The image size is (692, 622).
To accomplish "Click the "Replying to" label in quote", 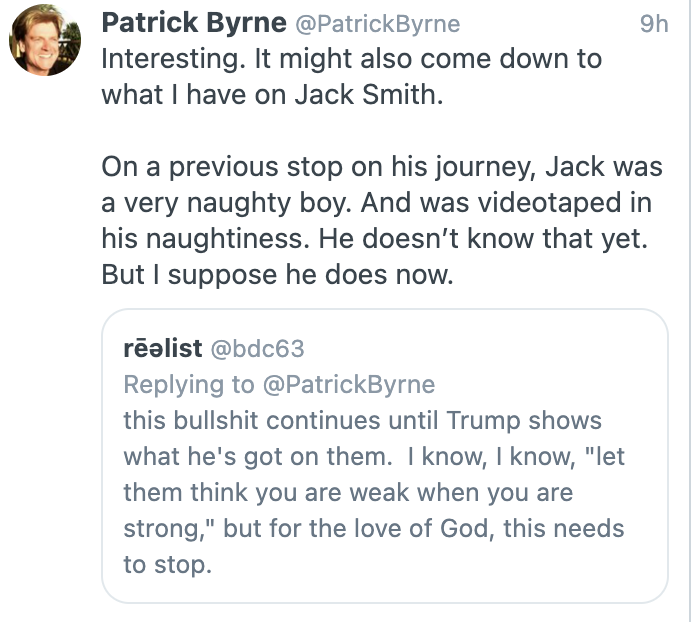I will click(x=187, y=385).
